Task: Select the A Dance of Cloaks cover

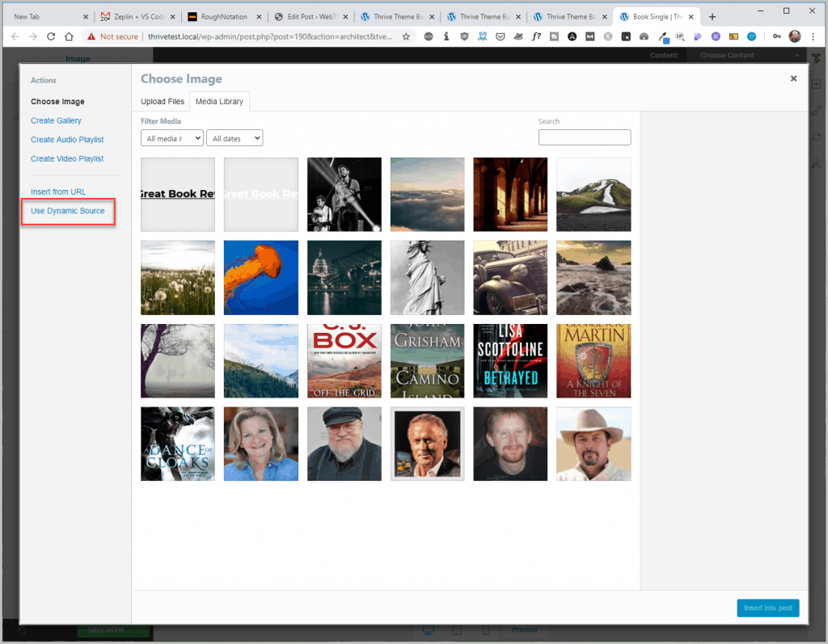Action: pos(178,444)
